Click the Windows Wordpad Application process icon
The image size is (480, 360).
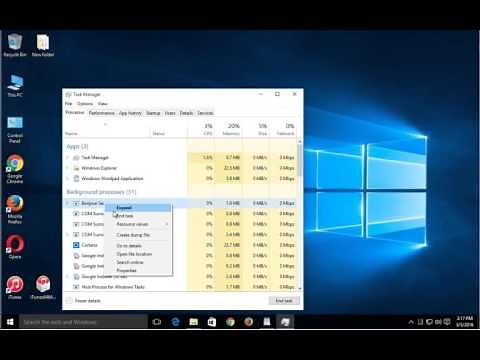tap(76, 179)
